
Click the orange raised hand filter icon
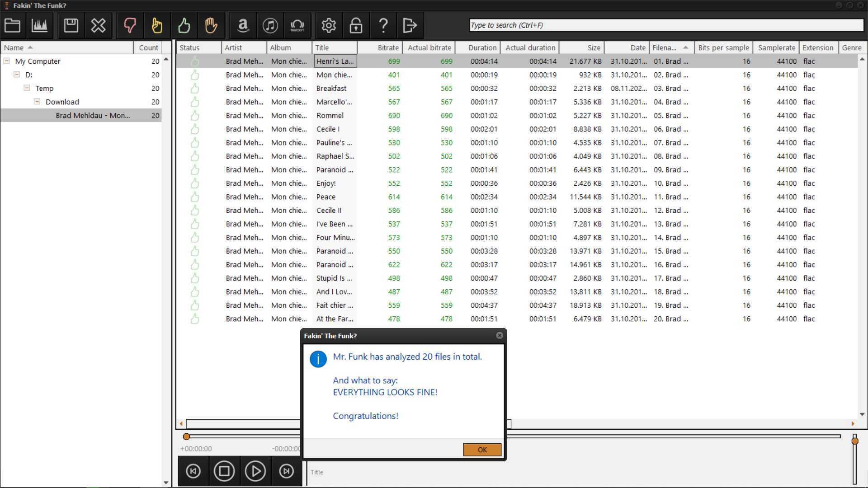click(x=211, y=25)
